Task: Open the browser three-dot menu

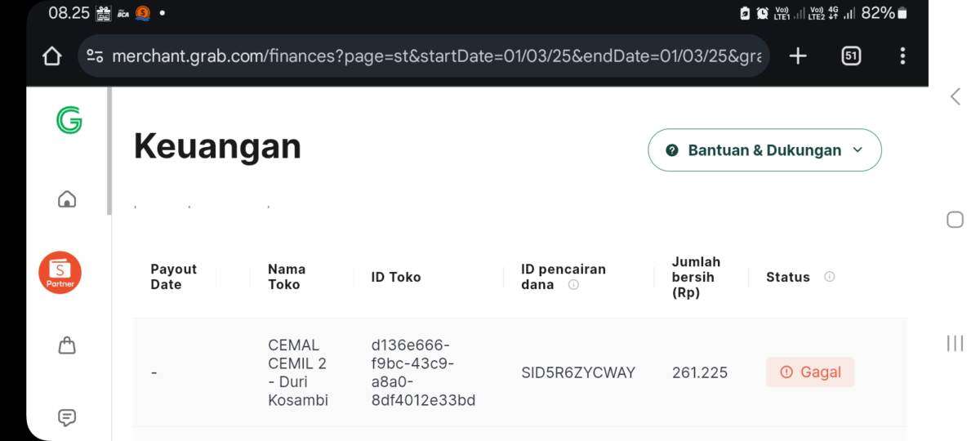Action: [902, 56]
